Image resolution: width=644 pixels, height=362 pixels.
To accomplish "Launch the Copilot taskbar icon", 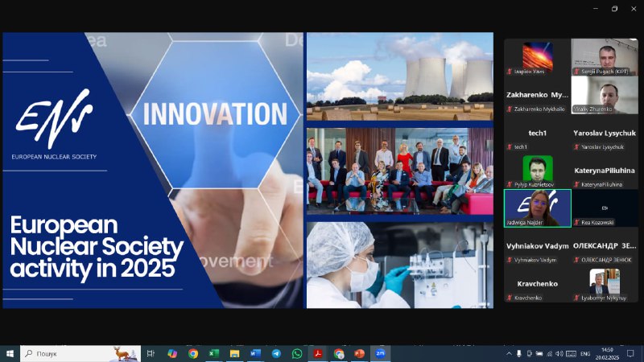I will tap(172, 353).
